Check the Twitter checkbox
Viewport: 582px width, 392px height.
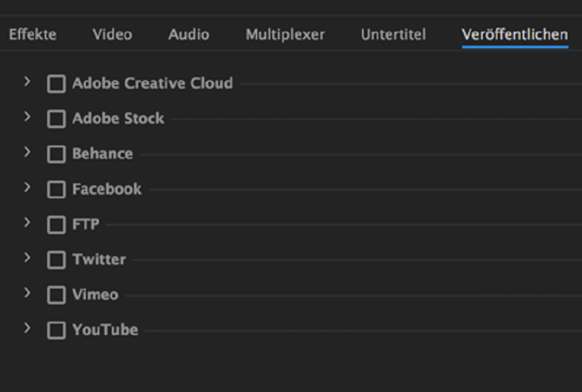point(56,260)
